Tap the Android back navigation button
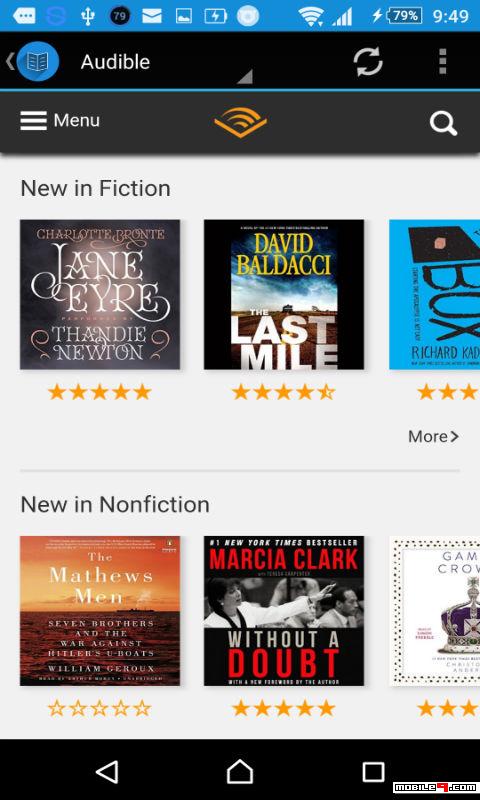Screen dimensions: 480x800 point(108,771)
